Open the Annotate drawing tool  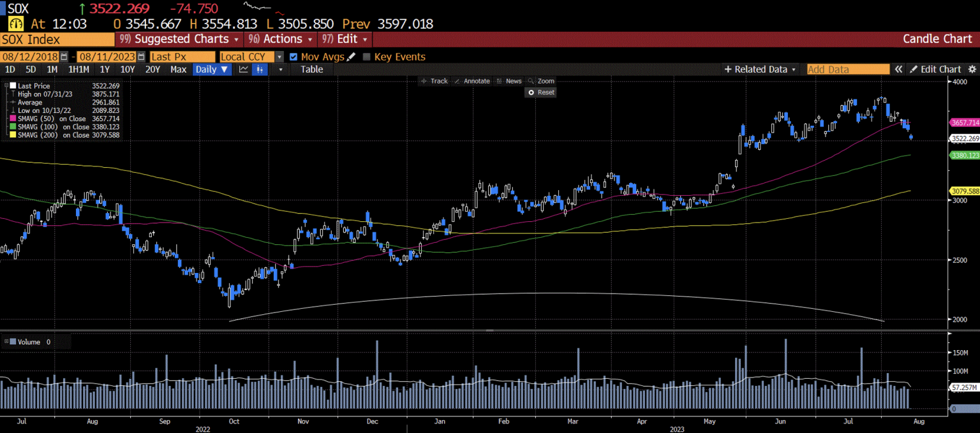pyautogui.click(x=474, y=81)
